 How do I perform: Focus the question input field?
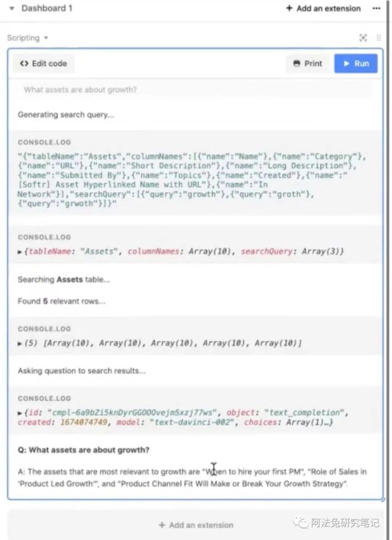194,89
